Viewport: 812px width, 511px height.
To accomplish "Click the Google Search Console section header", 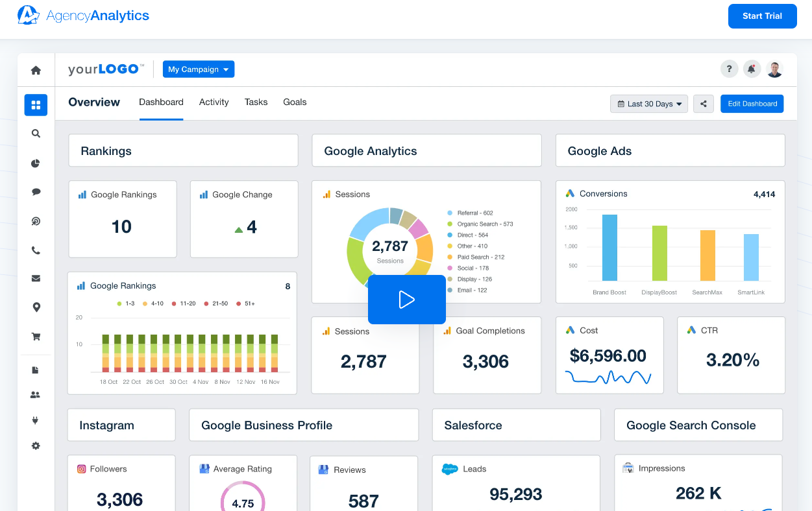I will [698, 425].
